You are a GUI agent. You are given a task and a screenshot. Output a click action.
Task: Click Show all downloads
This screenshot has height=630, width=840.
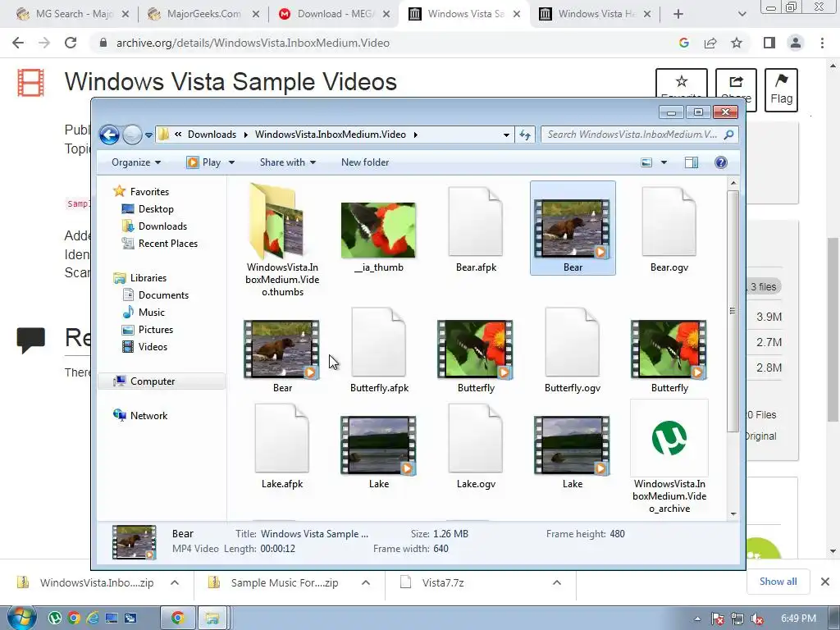[x=778, y=582]
